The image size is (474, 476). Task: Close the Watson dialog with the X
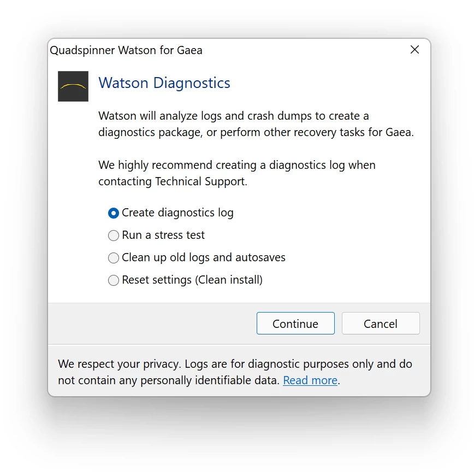(414, 50)
